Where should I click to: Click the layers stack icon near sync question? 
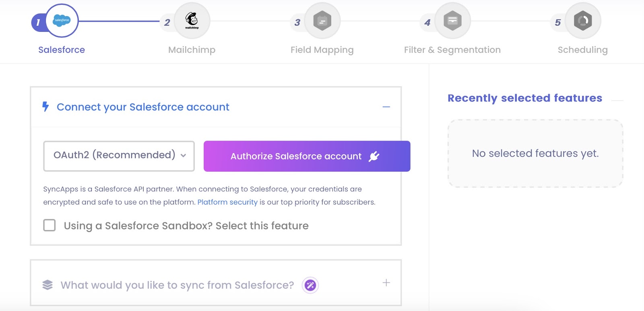click(47, 285)
